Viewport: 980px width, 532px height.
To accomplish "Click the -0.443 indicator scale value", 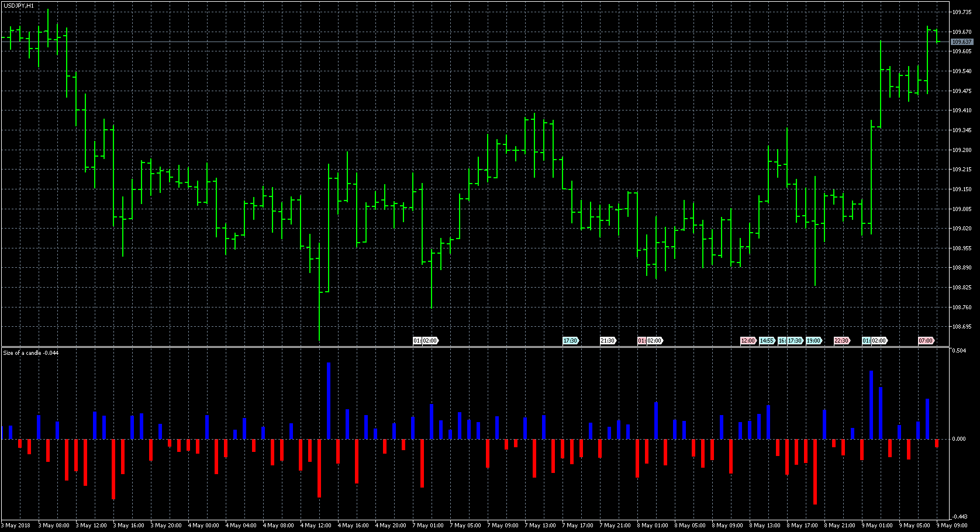I will (x=959, y=517).
